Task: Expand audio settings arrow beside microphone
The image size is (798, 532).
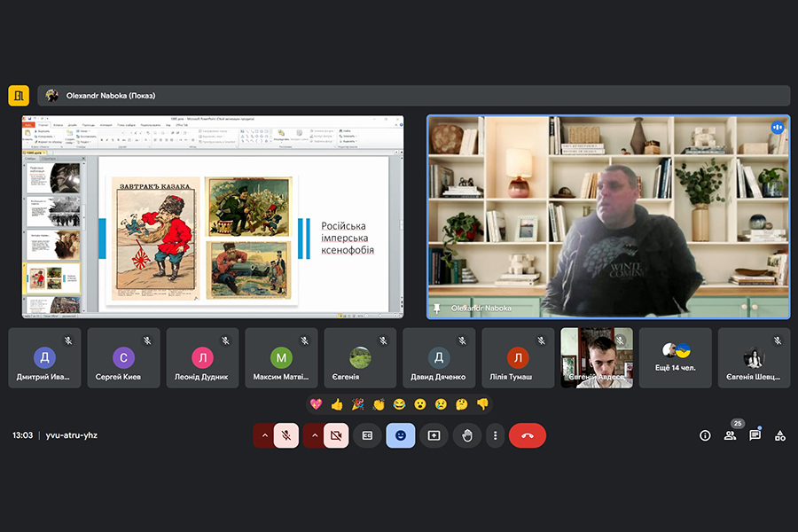Action: tap(264, 435)
